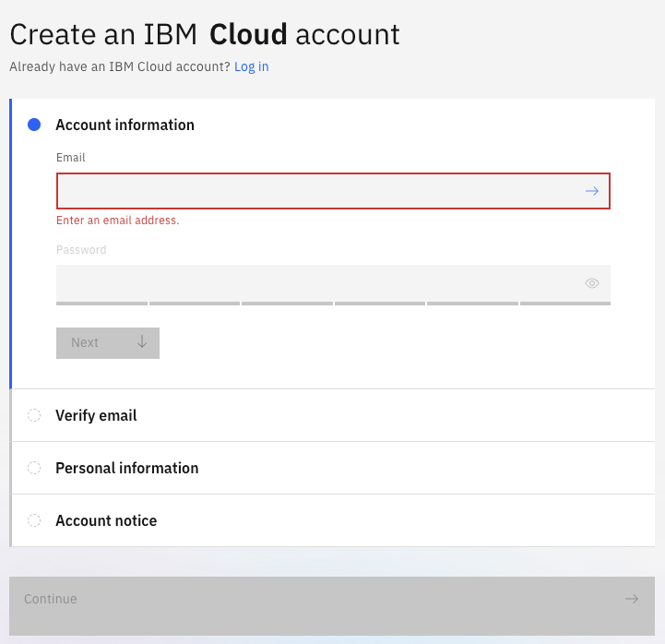Viewport: 665px width, 644px height.
Task: Open the Personal information step
Action: (333, 468)
